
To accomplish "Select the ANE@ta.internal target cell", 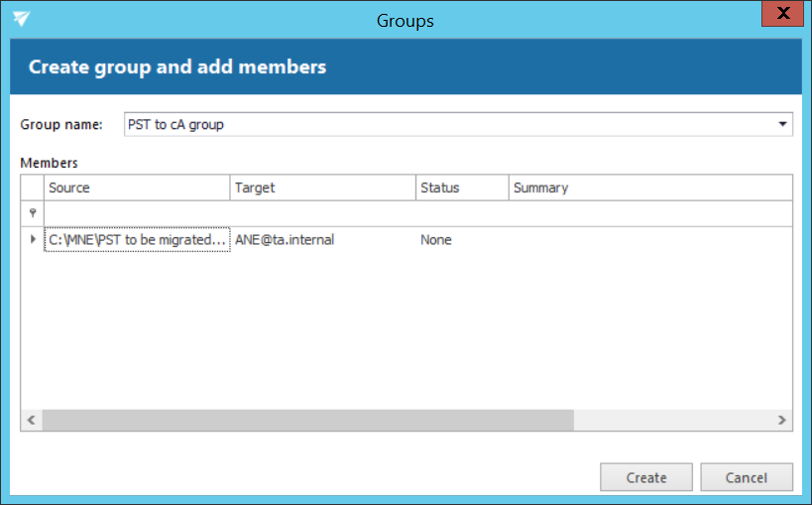I will (x=322, y=240).
